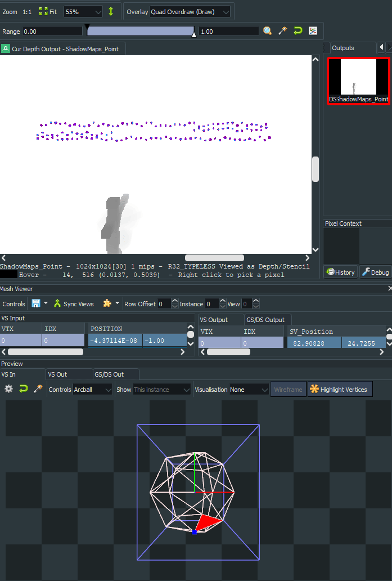Click the orange asterisk Highlight Vertices icon

[314, 389]
